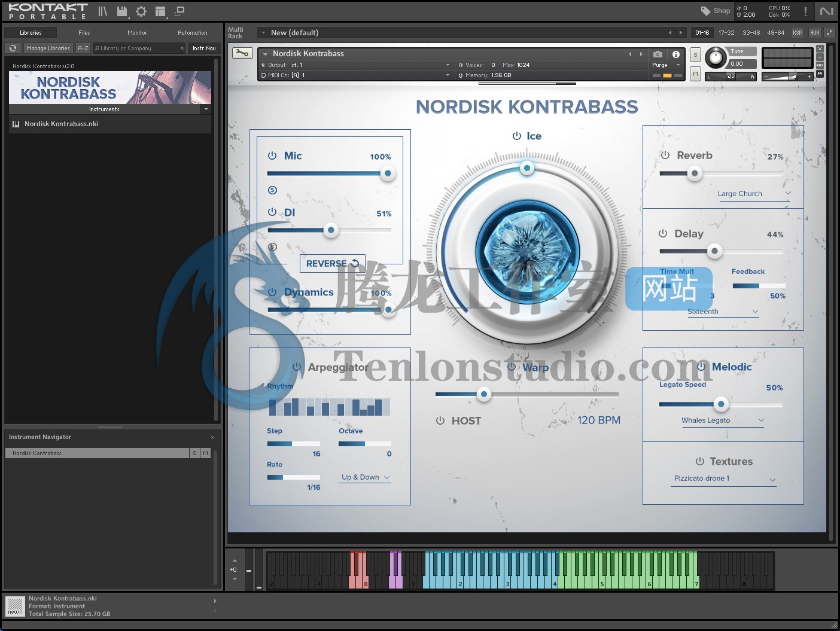Click the instrument header Solo button

click(x=695, y=54)
